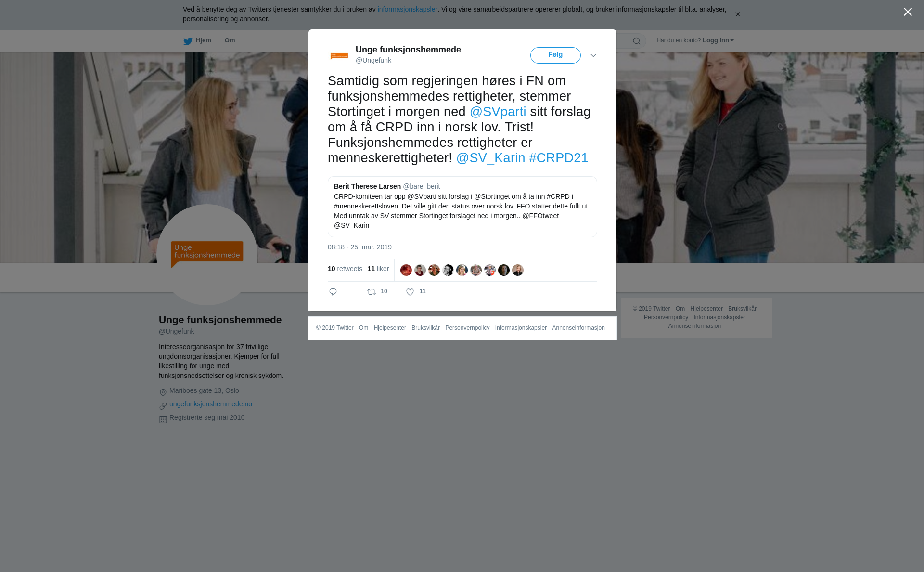Like the tweet with heart icon
This screenshot has height=572, width=924.
410,292
